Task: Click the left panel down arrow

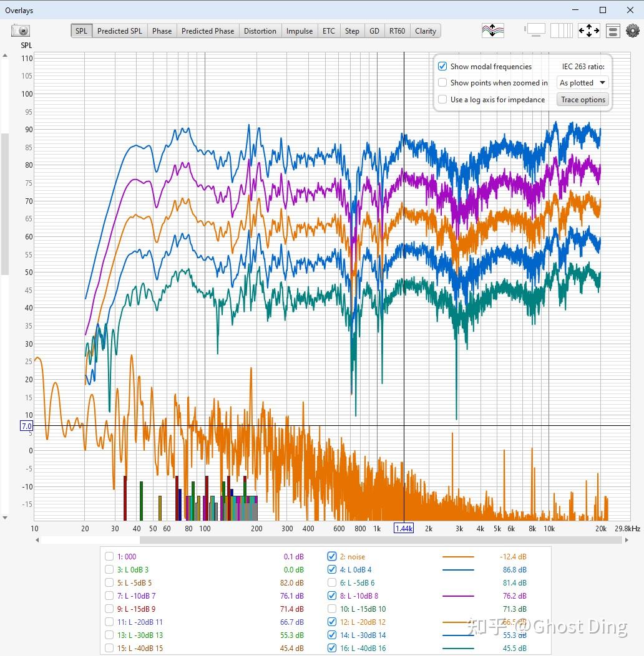Action: [x=6, y=518]
